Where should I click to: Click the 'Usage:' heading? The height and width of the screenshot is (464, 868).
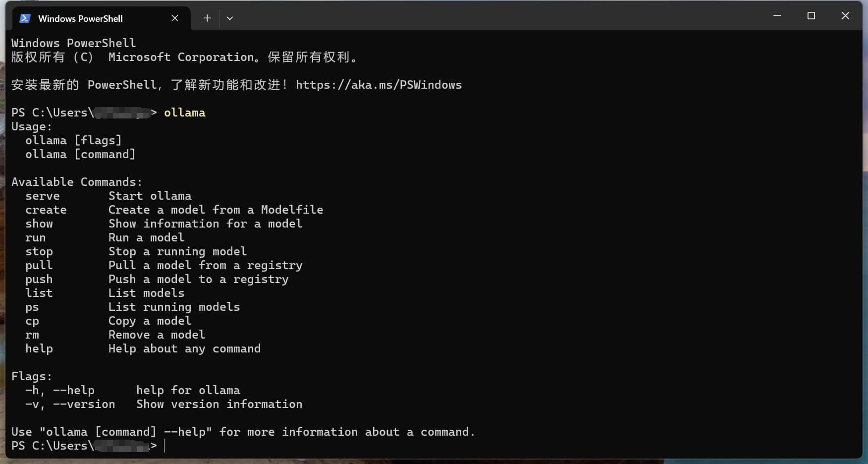pos(32,126)
